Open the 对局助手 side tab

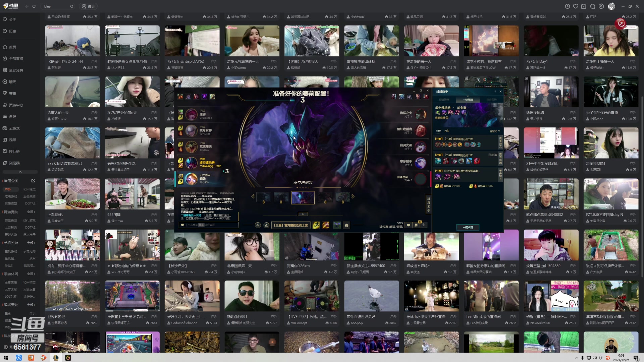pos(428,204)
